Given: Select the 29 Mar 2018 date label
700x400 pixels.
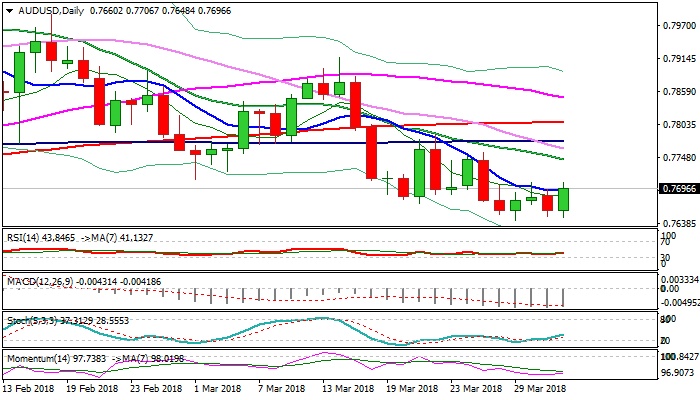Looking at the screenshot, I should click(x=539, y=387).
